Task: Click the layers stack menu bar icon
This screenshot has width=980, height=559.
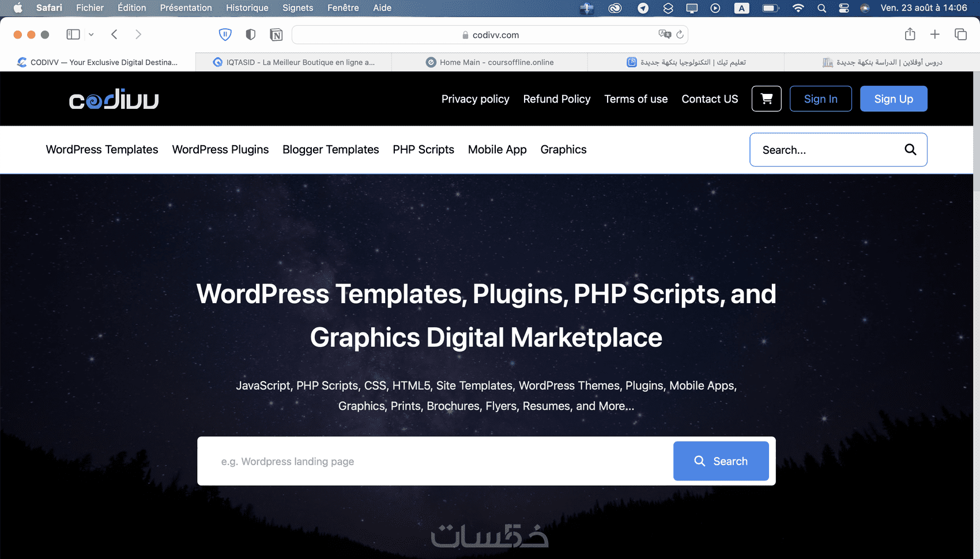Action: [668, 8]
